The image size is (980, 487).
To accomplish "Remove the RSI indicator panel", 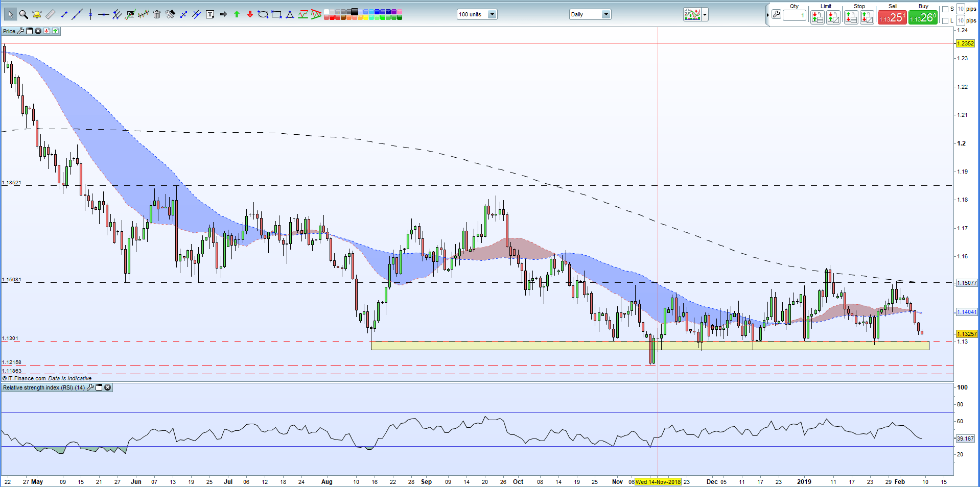I will point(107,387).
